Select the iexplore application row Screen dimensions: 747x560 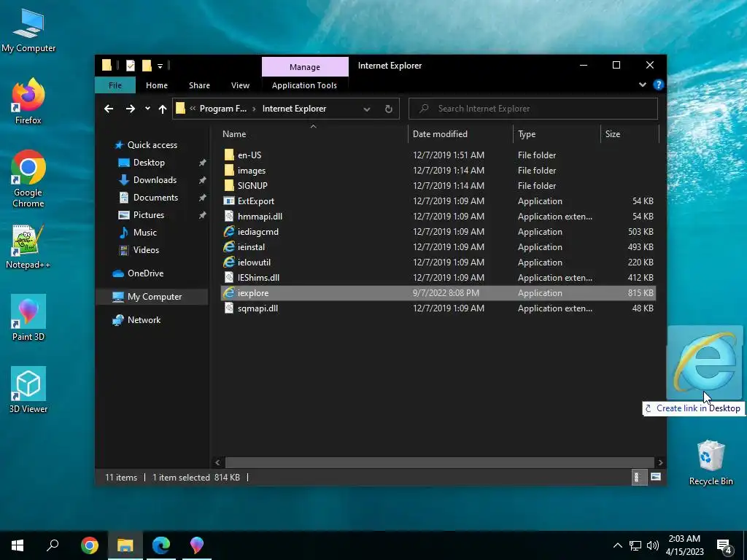[438, 293]
